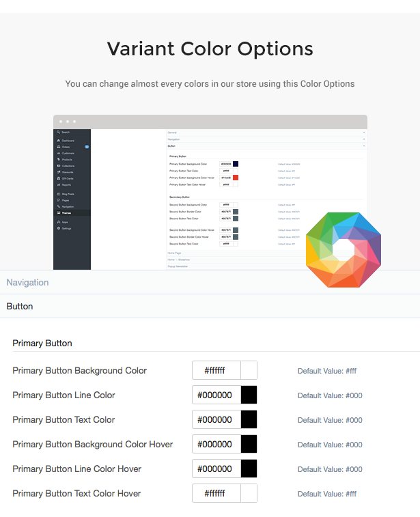This screenshot has width=420, height=517.
Task: Click the Orders sidebar item
Action: [x=66, y=147]
